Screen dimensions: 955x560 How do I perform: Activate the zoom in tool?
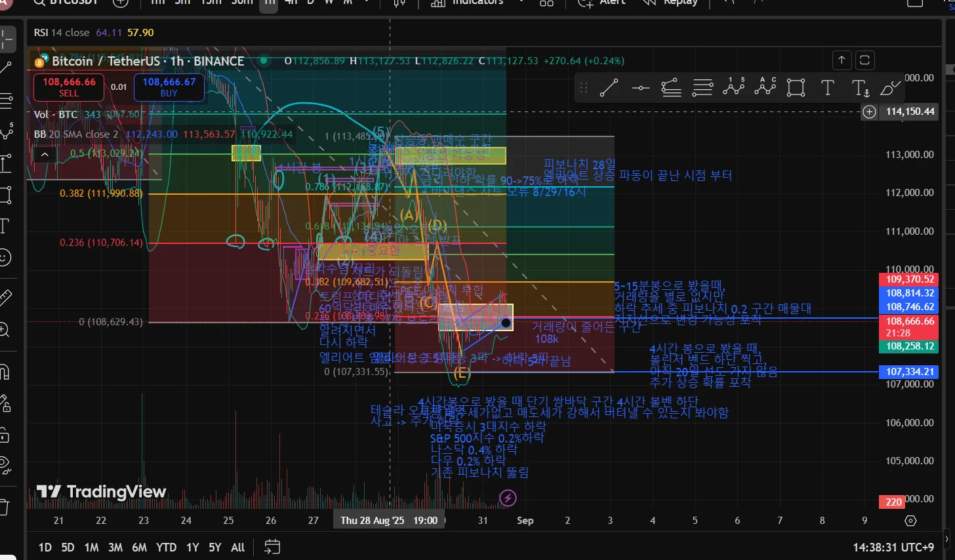click(5, 329)
